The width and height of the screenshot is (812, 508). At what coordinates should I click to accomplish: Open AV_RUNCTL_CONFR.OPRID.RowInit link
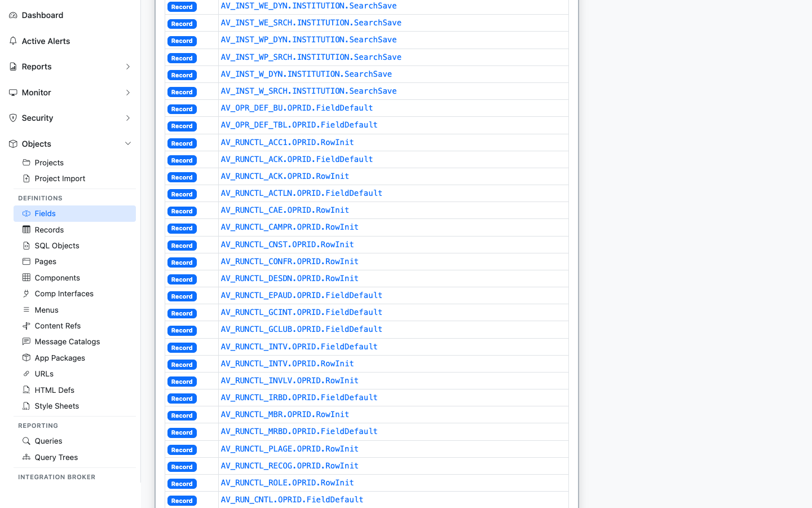click(x=290, y=261)
